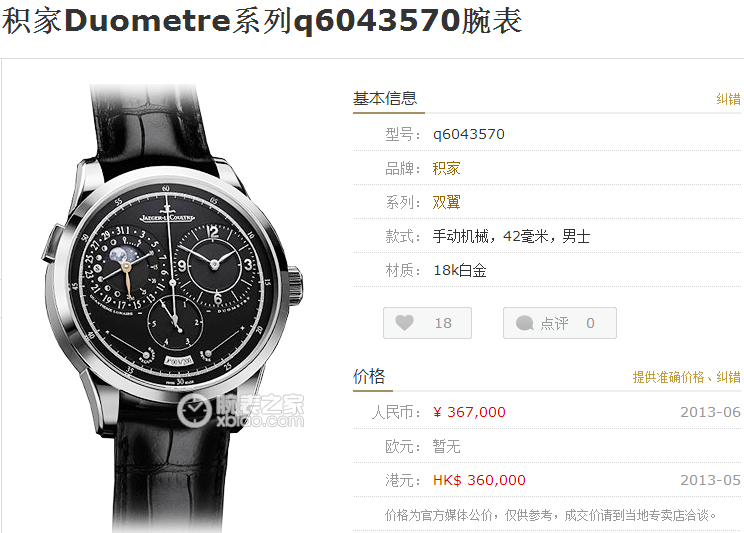Screen dimensions: 744x533
Task: Open the 双翼 series link
Action: pos(446,202)
